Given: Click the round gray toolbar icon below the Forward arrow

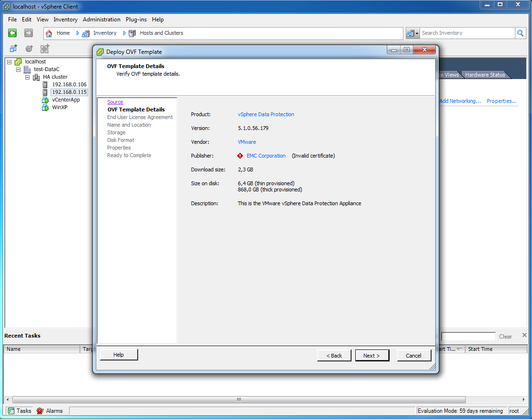Looking at the screenshot, I should 29,49.
